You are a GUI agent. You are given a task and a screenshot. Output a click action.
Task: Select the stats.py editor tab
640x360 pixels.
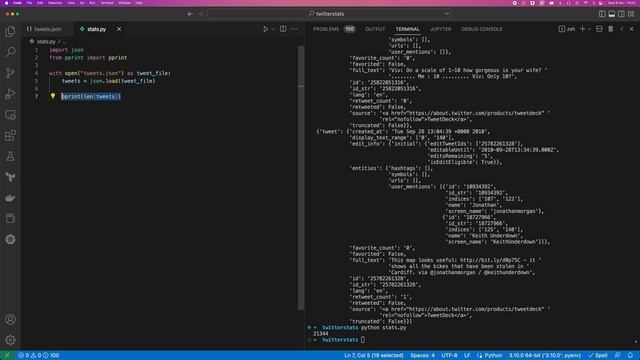(x=96, y=29)
